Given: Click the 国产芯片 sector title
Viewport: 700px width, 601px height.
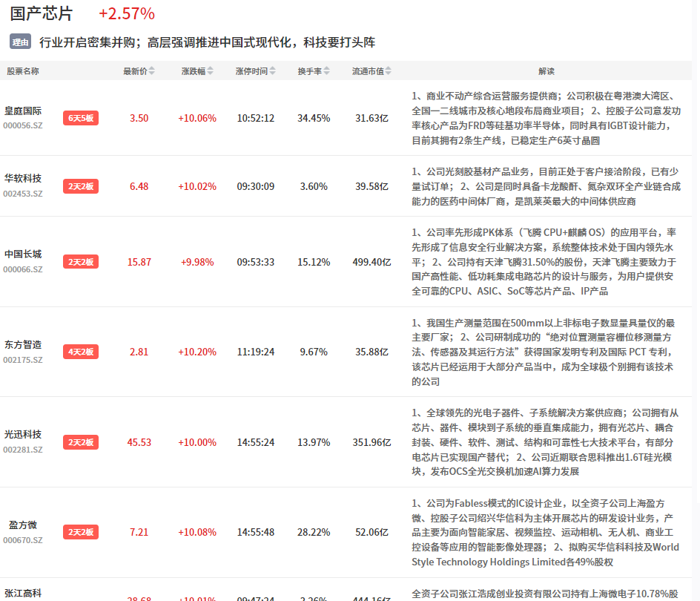Looking at the screenshot, I should pos(41,13).
